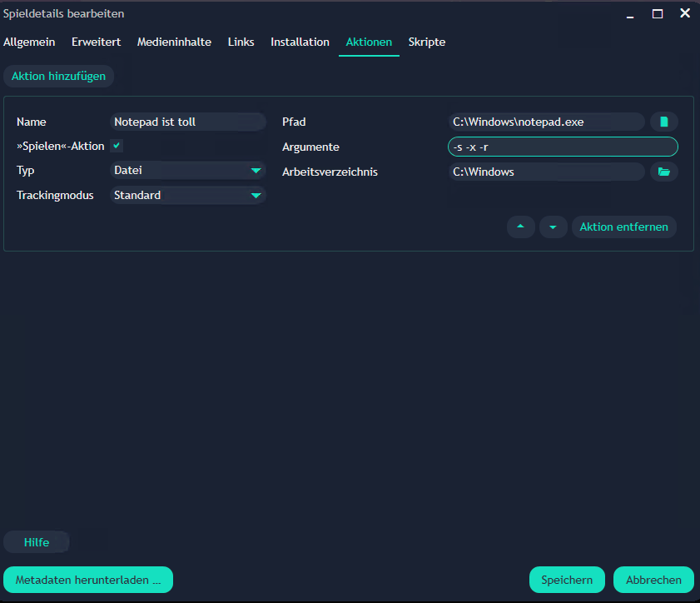Viewport: 700px width, 603px height.
Task: Close the Spieldetails bearbeiten window
Action: click(685, 13)
